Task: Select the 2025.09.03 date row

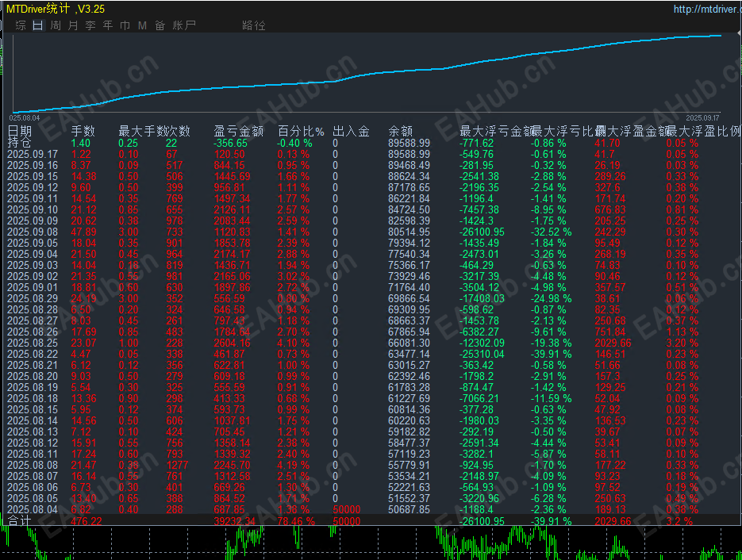Action: pyautogui.click(x=33, y=266)
